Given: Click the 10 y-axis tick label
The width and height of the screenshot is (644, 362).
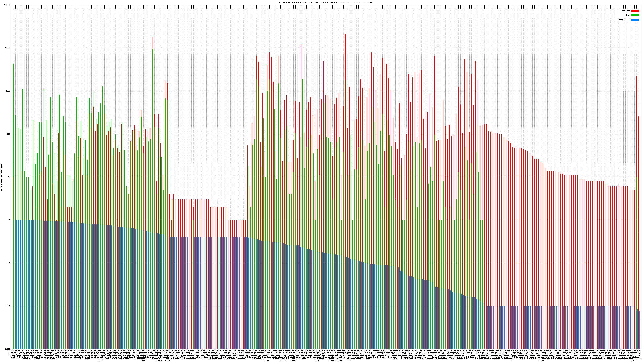Looking at the screenshot, I should (9, 177).
